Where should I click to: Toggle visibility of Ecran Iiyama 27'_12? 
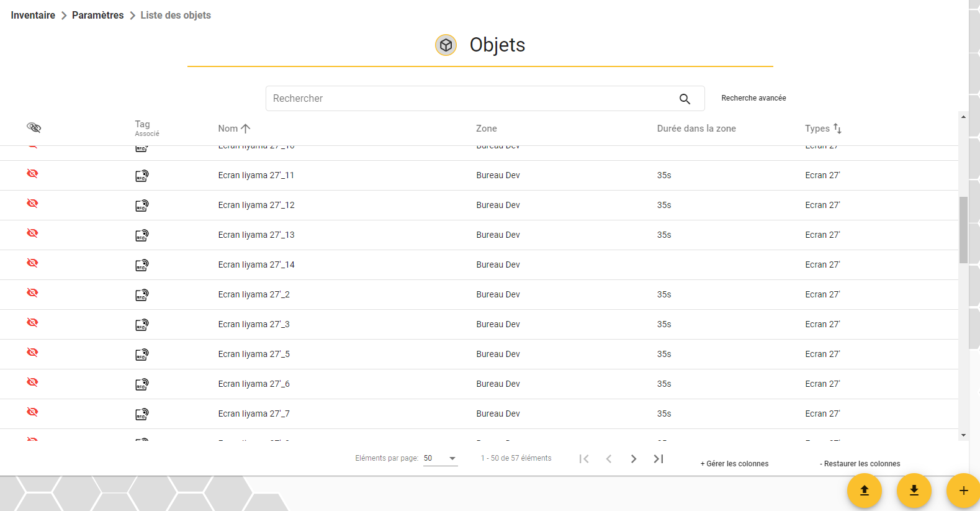tap(33, 203)
